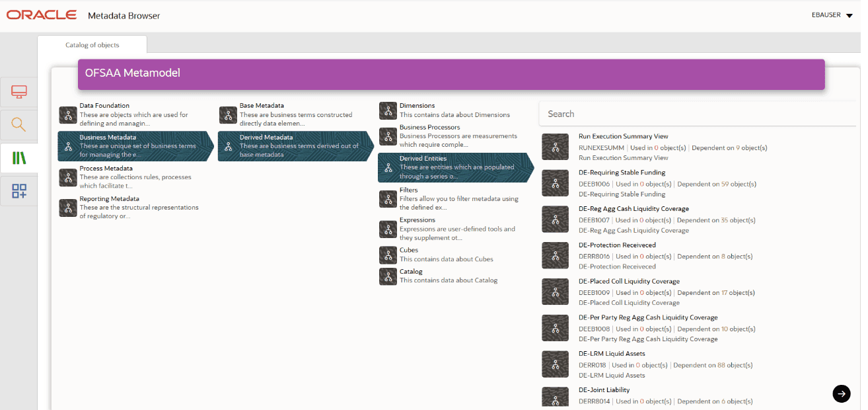Viewport: 868px width, 410px height.
Task: Click the black next arrow button
Action: [842, 393]
